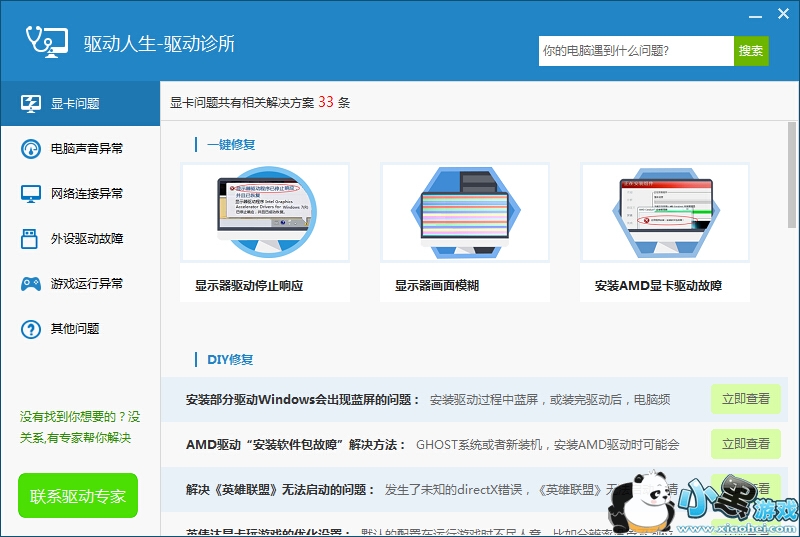Viewport: 800px width, 537px height.
Task: Open the 显示器驱动停止响应 repair thumbnail
Action: 265,214
